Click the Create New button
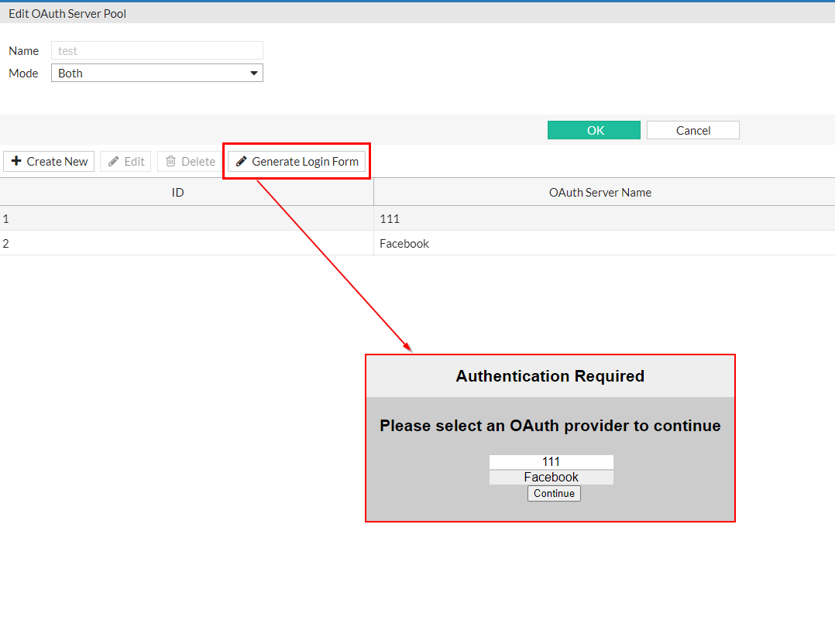Screen dimensions: 835x644 pyautogui.click(x=49, y=161)
